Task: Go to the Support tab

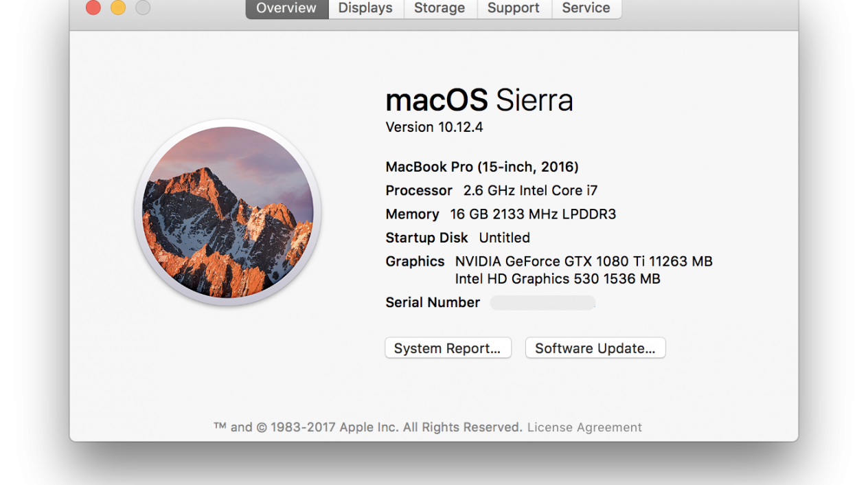Action: click(x=514, y=9)
